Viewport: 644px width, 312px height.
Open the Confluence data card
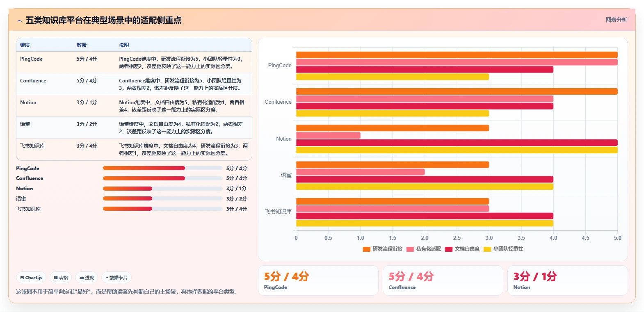[443, 280]
